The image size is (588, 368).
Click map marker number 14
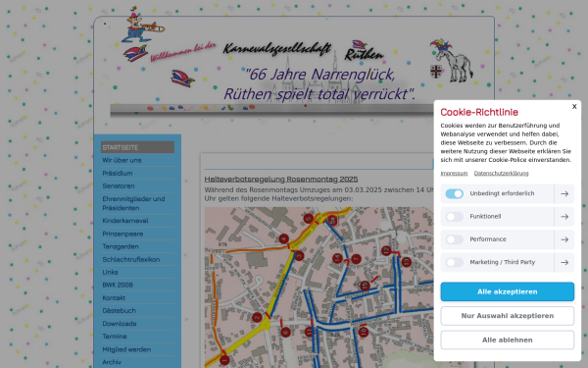[x=337, y=258]
